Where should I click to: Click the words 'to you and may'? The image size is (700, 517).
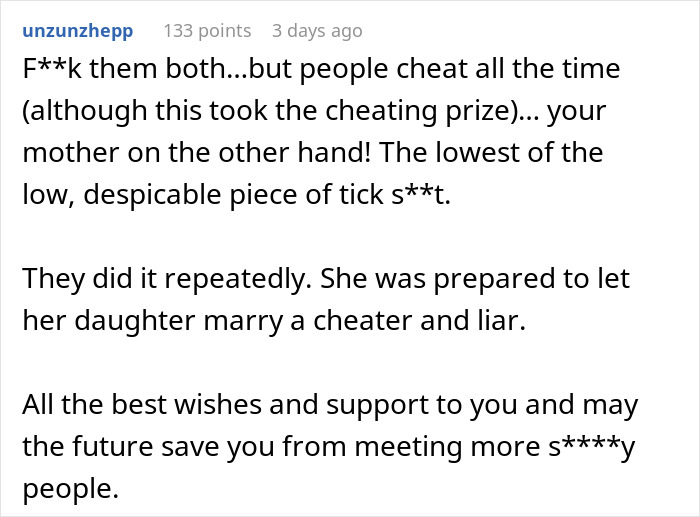pos(537,404)
